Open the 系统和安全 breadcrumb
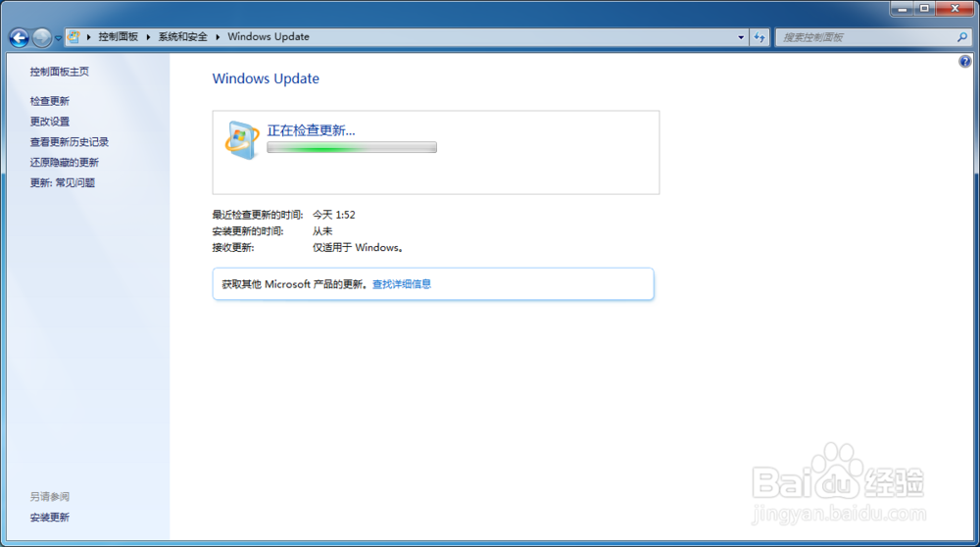Screen dimensions: 980x547 tap(182, 37)
